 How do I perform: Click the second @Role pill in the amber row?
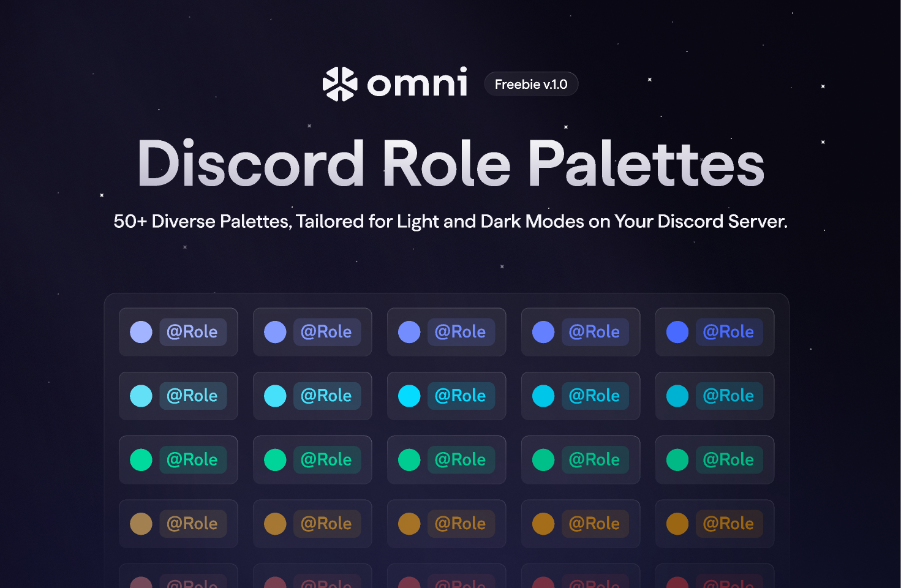point(327,524)
